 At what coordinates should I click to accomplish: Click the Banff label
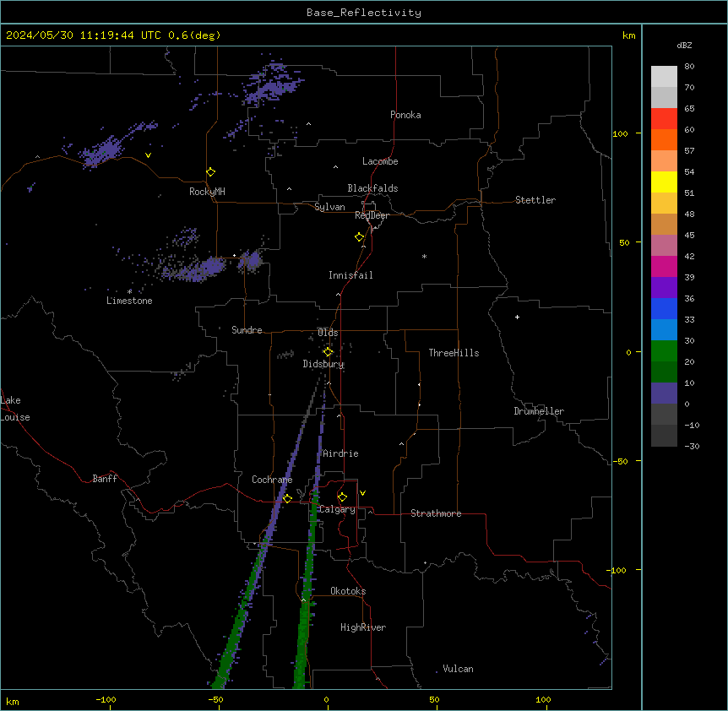[x=105, y=479]
